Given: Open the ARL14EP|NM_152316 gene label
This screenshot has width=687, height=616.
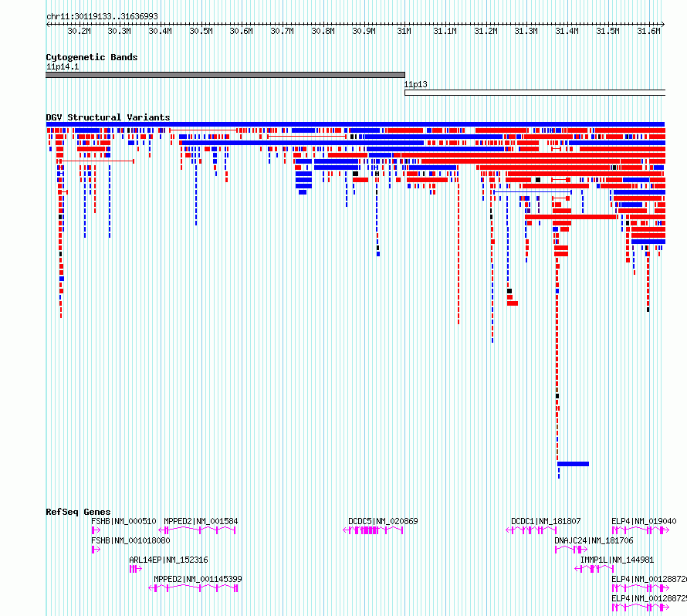Looking at the screenshot, I should pyautogui.click(x=169, y=560).
